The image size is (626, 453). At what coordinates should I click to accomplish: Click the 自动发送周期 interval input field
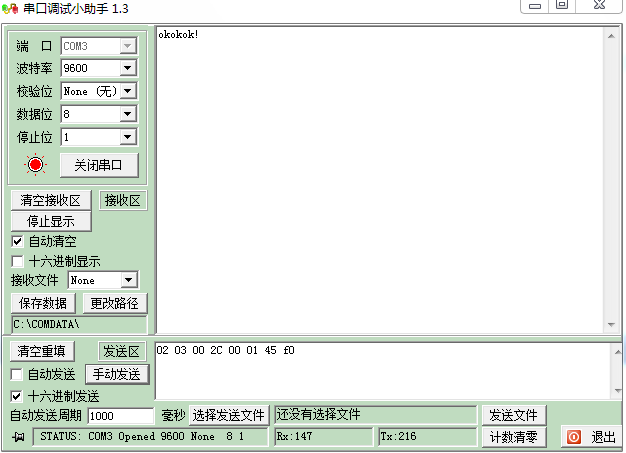coord(120,415)
